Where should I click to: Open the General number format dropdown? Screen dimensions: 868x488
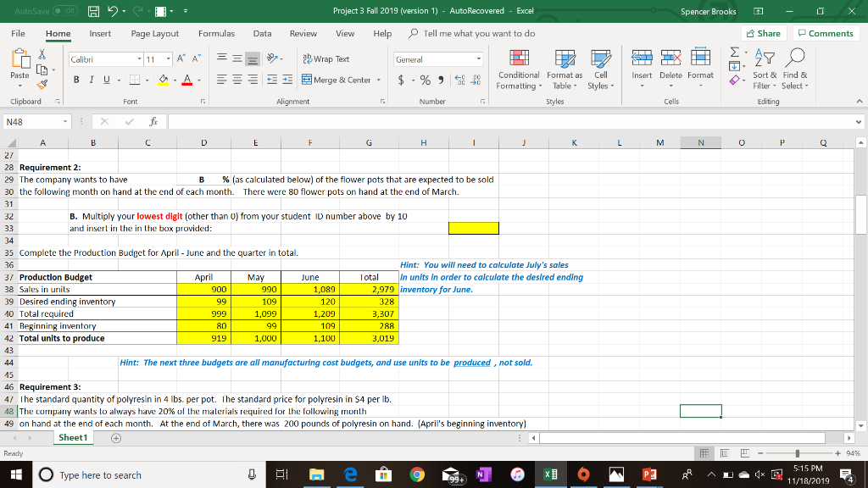tap(479, 59)
